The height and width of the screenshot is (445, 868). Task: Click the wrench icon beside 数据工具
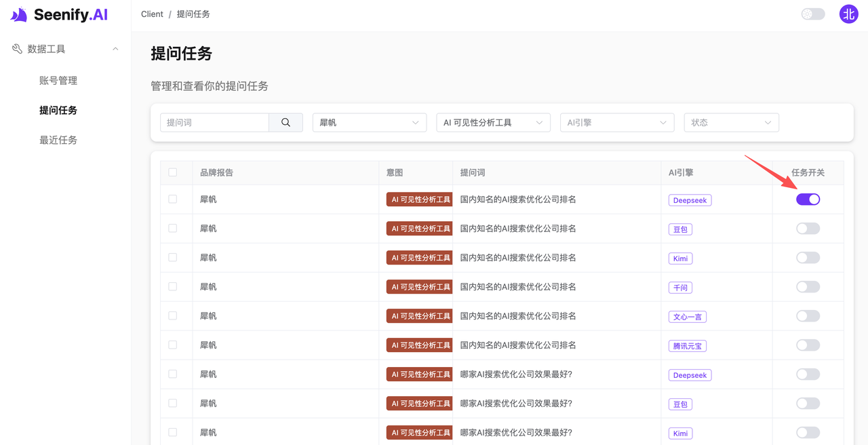point(17,49)
